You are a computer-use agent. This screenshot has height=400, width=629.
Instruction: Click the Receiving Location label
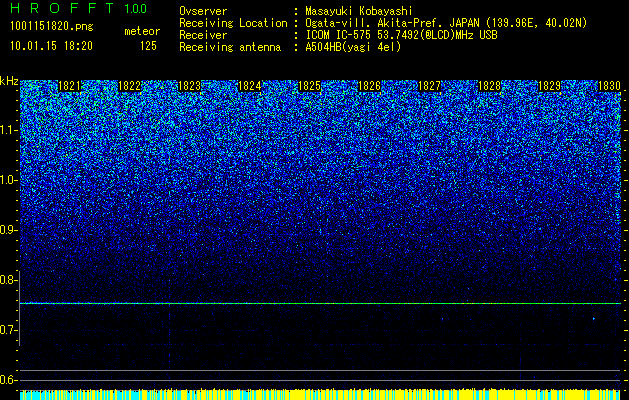tap(233, 23)
